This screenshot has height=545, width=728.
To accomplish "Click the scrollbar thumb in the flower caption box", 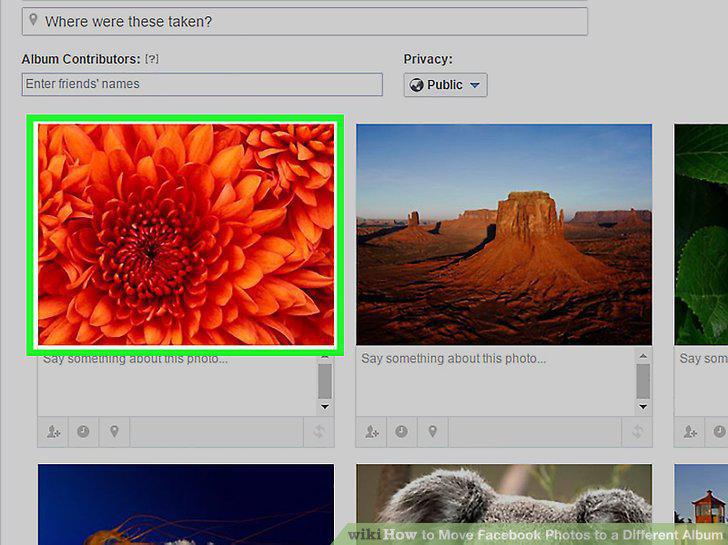I will [x=325, y=381].
